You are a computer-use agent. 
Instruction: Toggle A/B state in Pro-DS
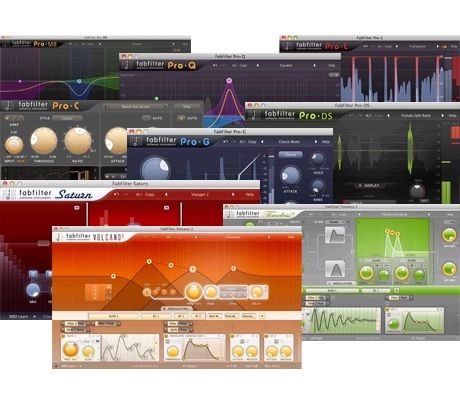pos(368,116)
